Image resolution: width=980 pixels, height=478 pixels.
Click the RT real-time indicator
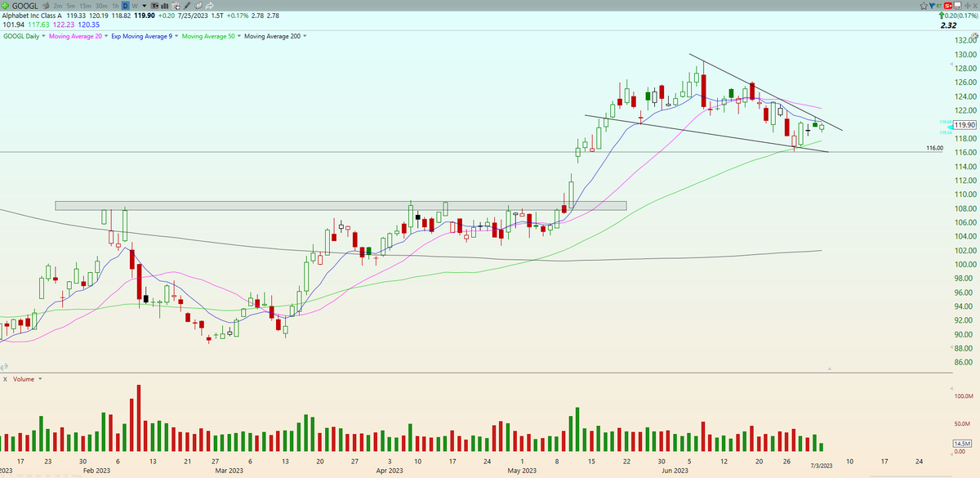tap(939, 7)
